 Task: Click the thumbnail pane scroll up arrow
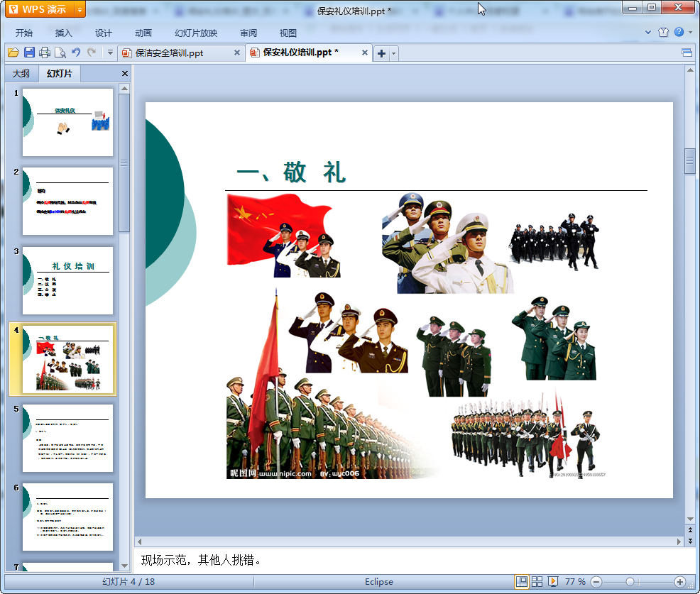coord(124,89)
